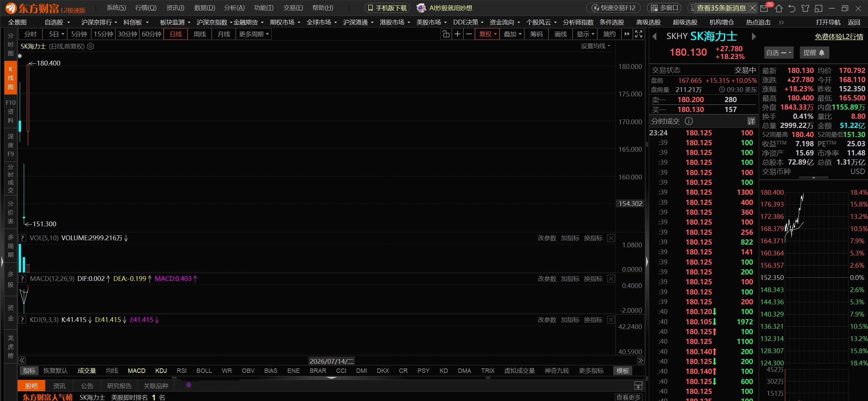Zoom in chart with plus icon
Screen dimensions: 868x401
coord(457,34)
